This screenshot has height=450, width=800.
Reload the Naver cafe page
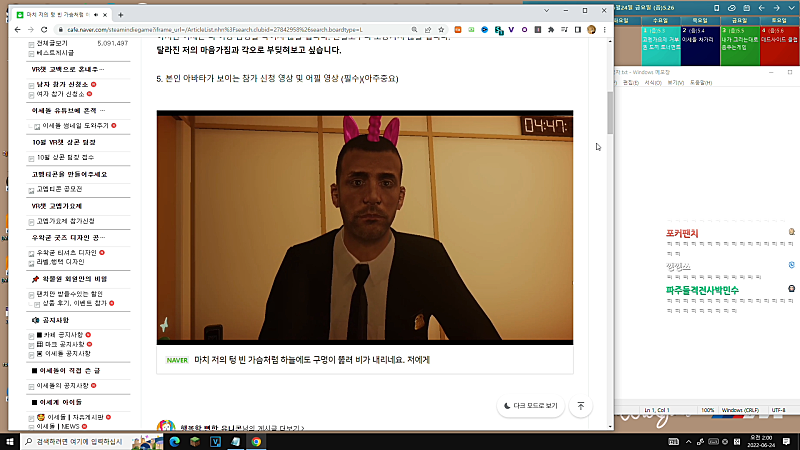tap(44, 30)
